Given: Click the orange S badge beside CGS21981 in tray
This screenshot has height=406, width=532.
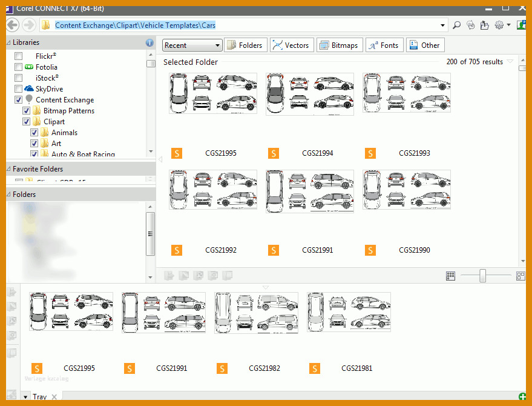Looking at the screenshot, I should [x=315, y=368].
